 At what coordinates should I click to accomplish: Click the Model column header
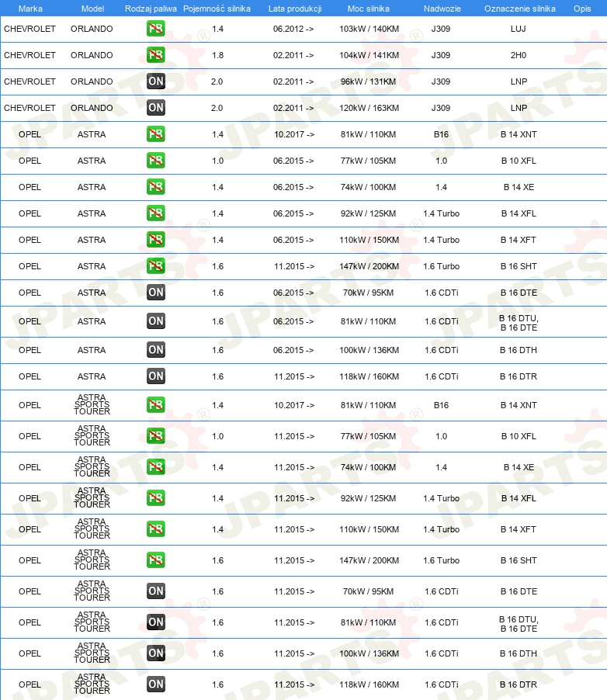[92, 9]
